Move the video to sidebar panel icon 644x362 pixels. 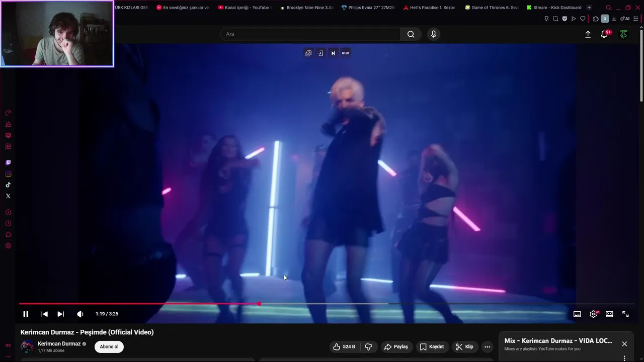[x=320, y=53]
